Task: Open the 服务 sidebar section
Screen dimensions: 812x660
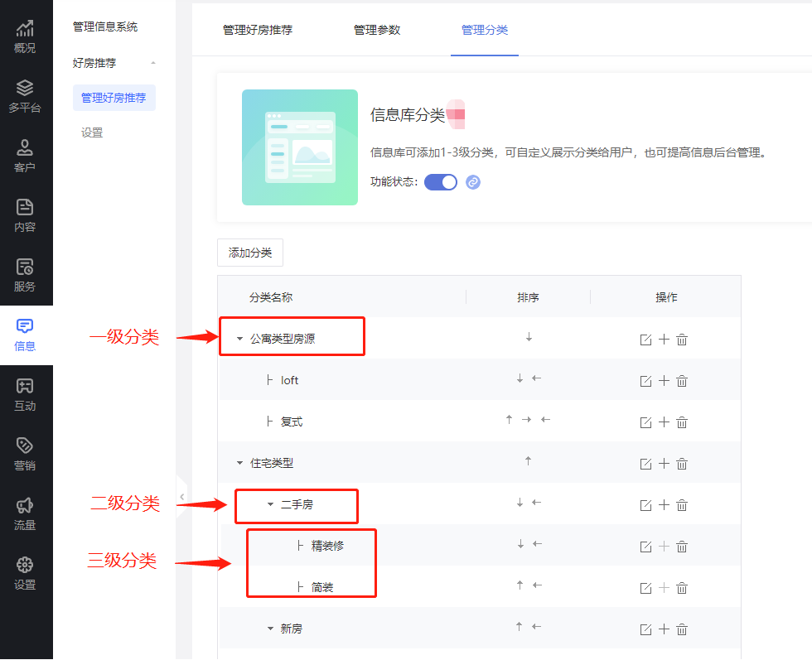Action: point(24,275)
